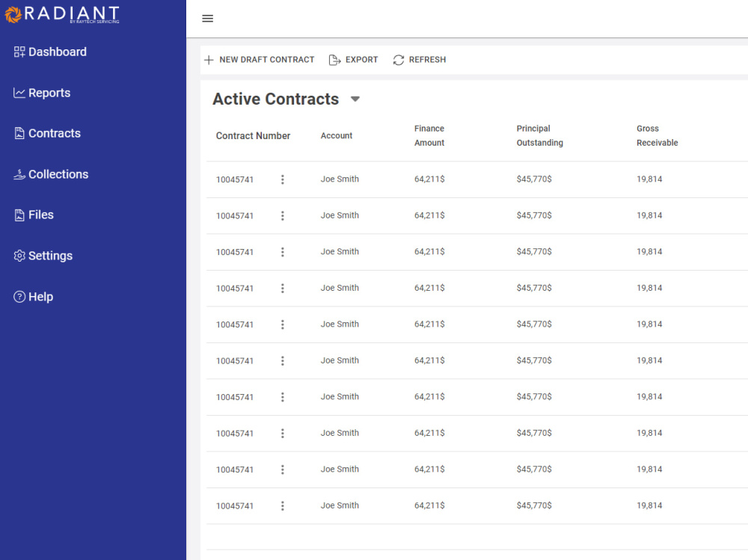Viewport: 748px width, 560px height.
Task: Navigate to Files in the sidebar
Action: pos(34,215)
